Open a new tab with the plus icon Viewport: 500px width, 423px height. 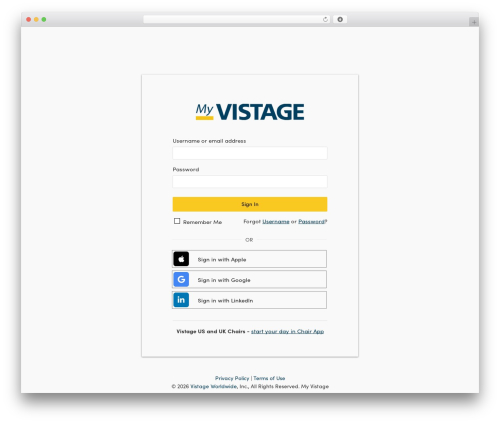(474, 22)
